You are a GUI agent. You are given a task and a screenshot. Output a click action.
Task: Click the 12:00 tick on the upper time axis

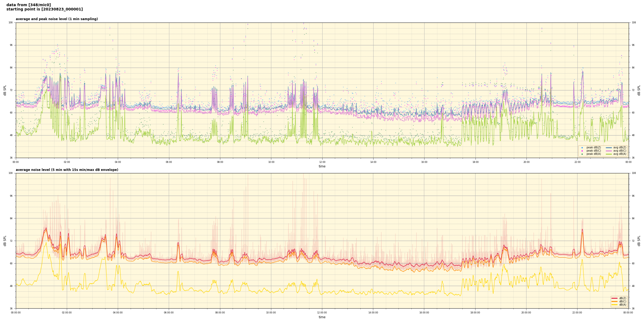(322, 162)
